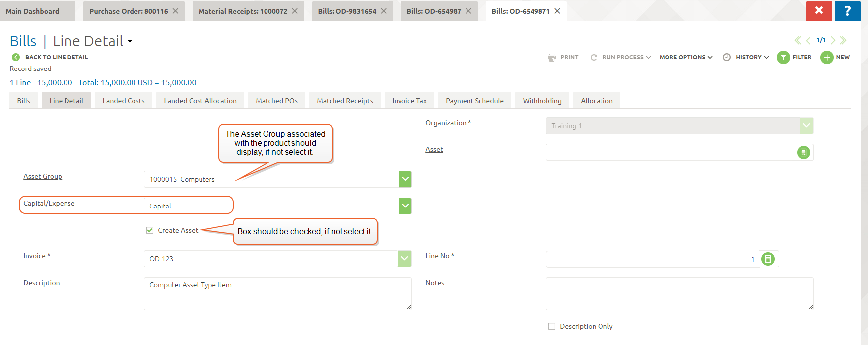Enable the Description Only checkbox

pos(552,326)
